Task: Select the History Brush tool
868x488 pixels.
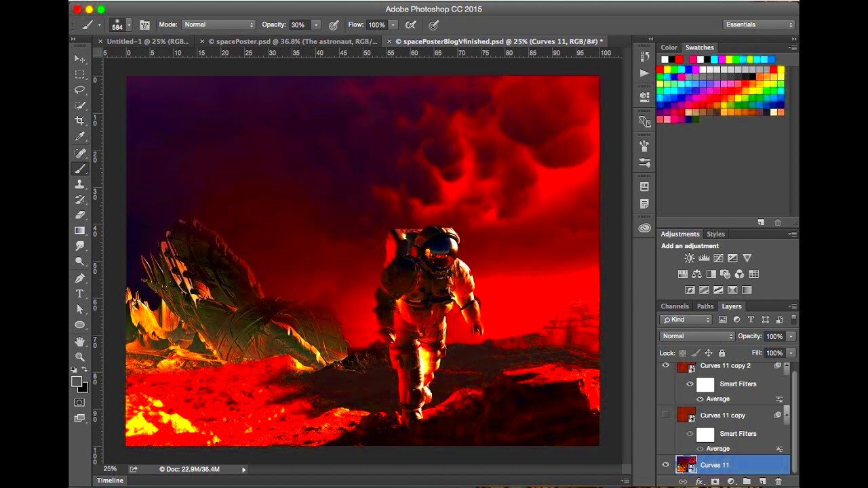Action: point(80,200)
